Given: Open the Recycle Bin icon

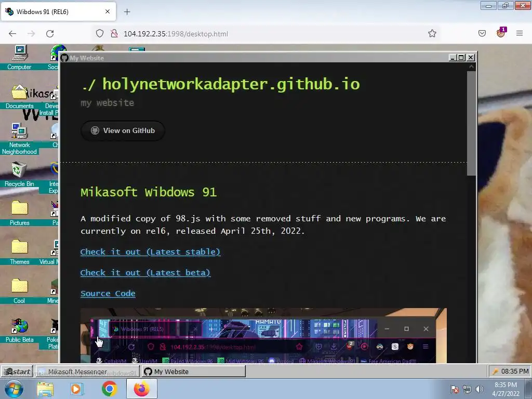Looking at the screenshot, I should [19, 174].
